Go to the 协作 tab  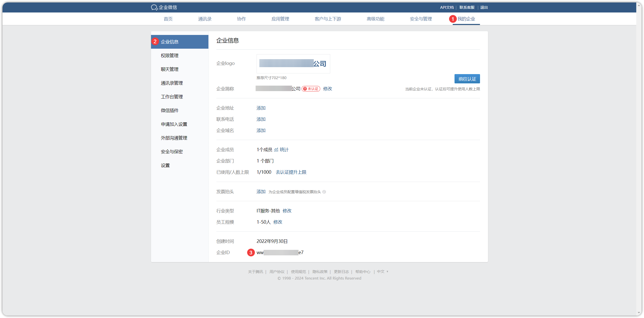[x=241, y=19]
